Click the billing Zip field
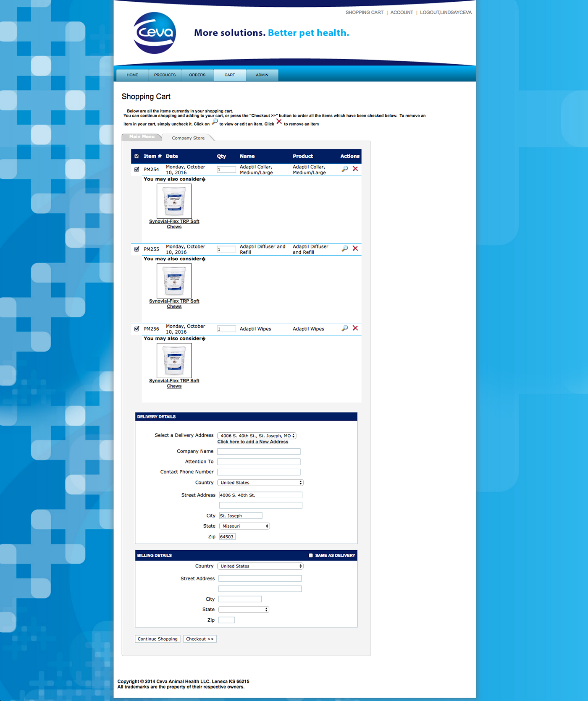This screenshot has height=701, width=588. coord(226,620)
